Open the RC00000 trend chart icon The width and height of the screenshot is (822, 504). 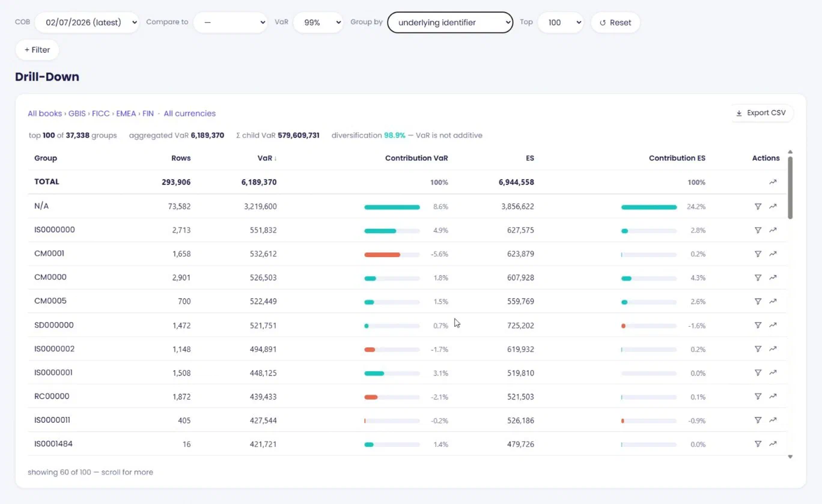coord(773,396)
